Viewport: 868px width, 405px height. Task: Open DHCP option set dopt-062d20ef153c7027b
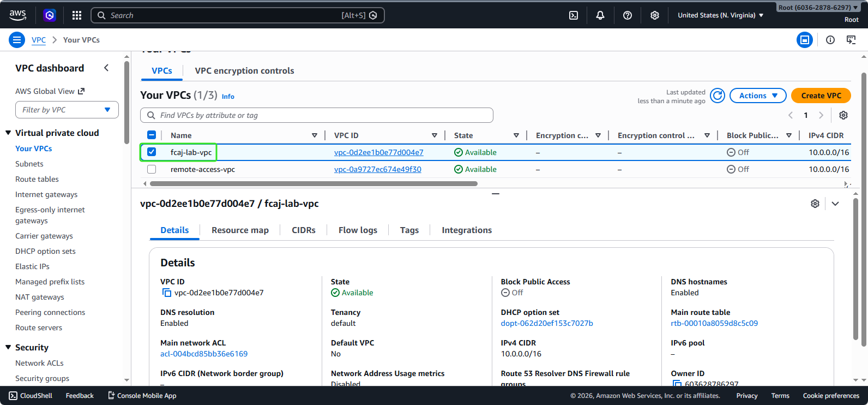click(547, 323)
